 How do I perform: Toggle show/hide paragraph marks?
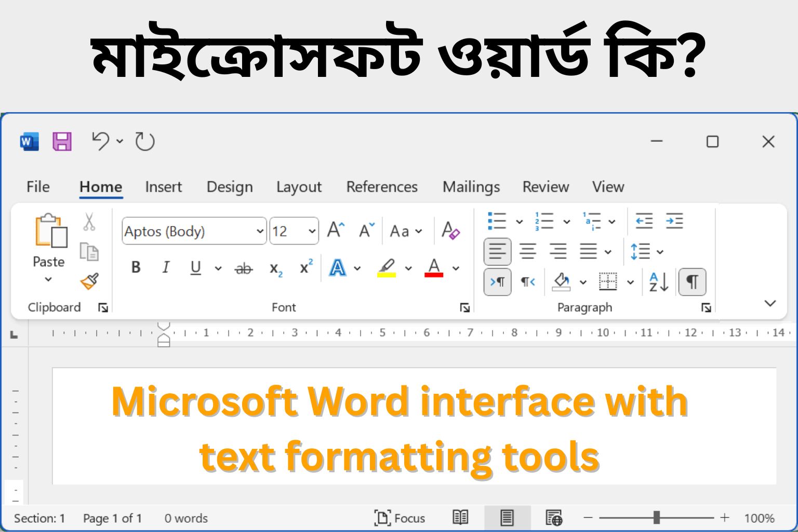[692, 282]
